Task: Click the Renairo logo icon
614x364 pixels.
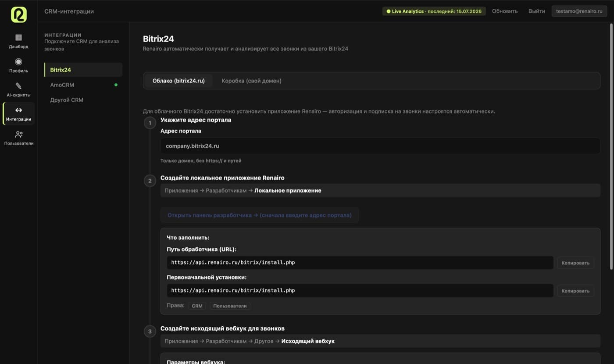Action: (18, 14)
